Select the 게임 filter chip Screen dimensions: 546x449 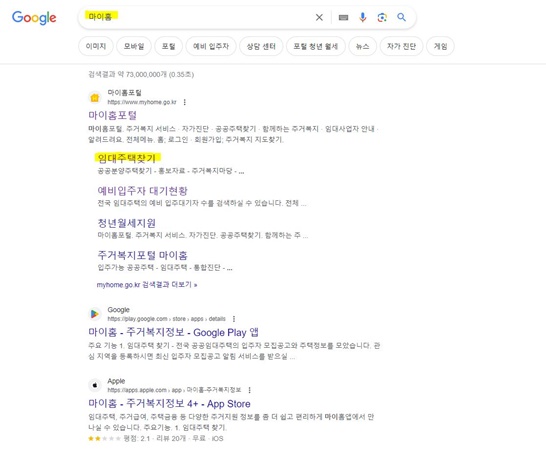point(440,46)
